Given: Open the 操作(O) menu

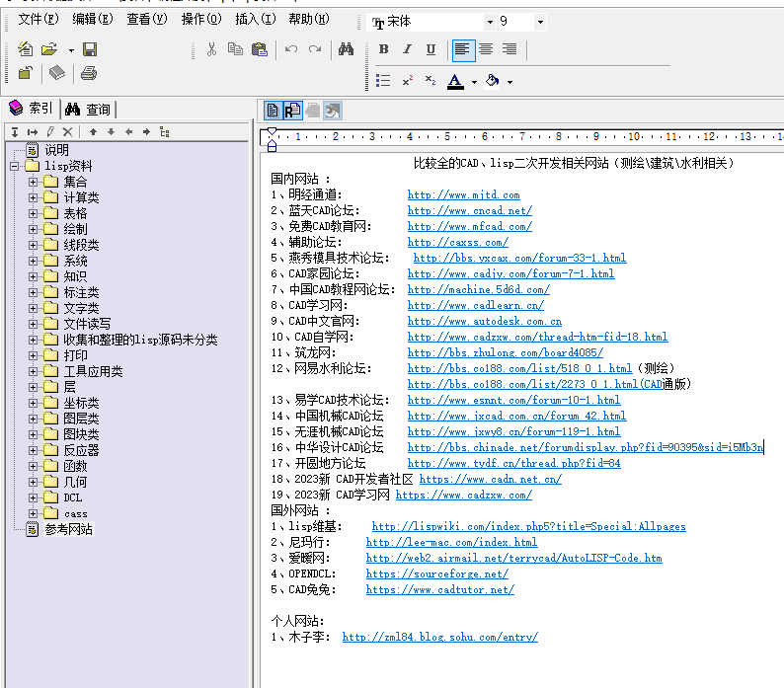Looking at the screenshot, I should (x=201, y=19).
